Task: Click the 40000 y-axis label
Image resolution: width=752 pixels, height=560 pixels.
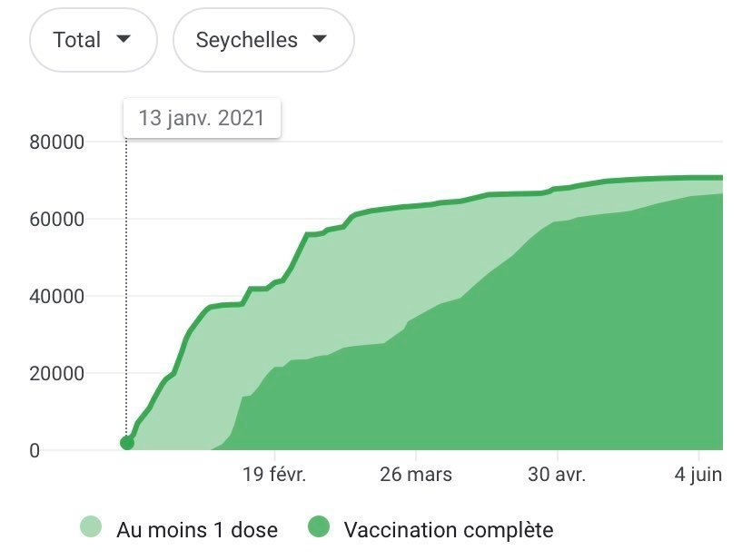Action: [x=56, y=296]
